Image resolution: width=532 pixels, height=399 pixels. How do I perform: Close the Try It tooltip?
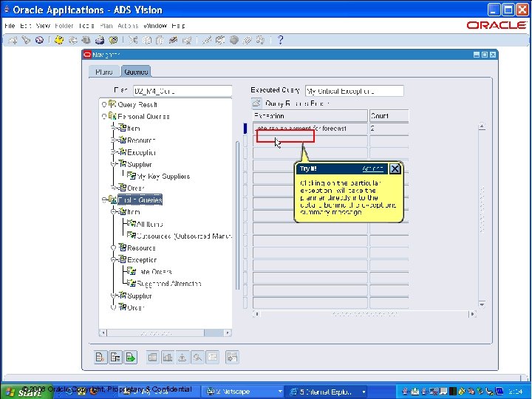pyautogui.click(x=395, y=168)
